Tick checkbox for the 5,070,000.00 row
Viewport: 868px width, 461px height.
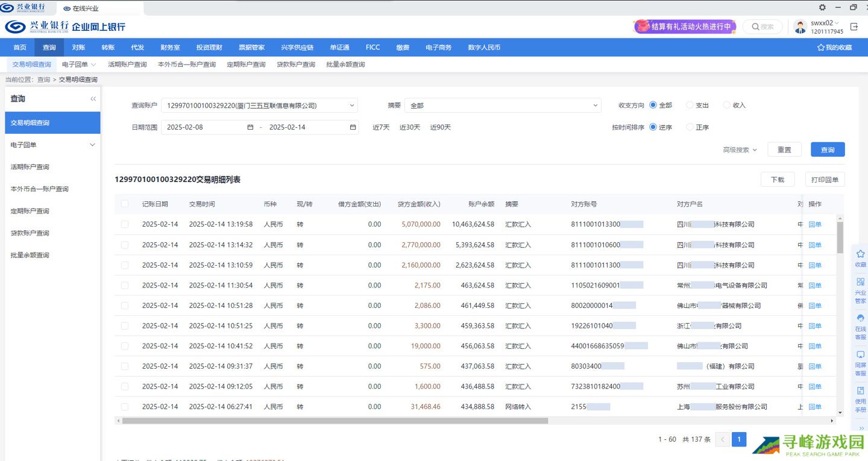pos(125,224)
